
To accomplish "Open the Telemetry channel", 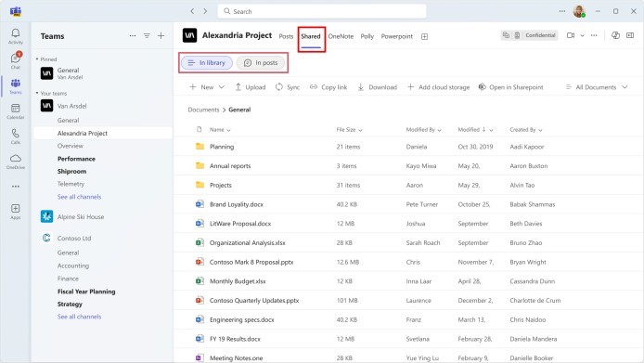I will pos(71,184).
